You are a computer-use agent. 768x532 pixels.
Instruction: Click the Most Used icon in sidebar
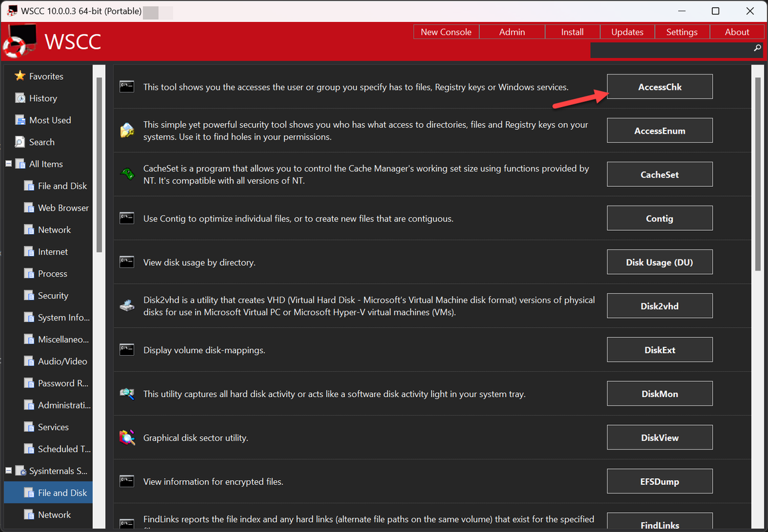pos(20,120)
